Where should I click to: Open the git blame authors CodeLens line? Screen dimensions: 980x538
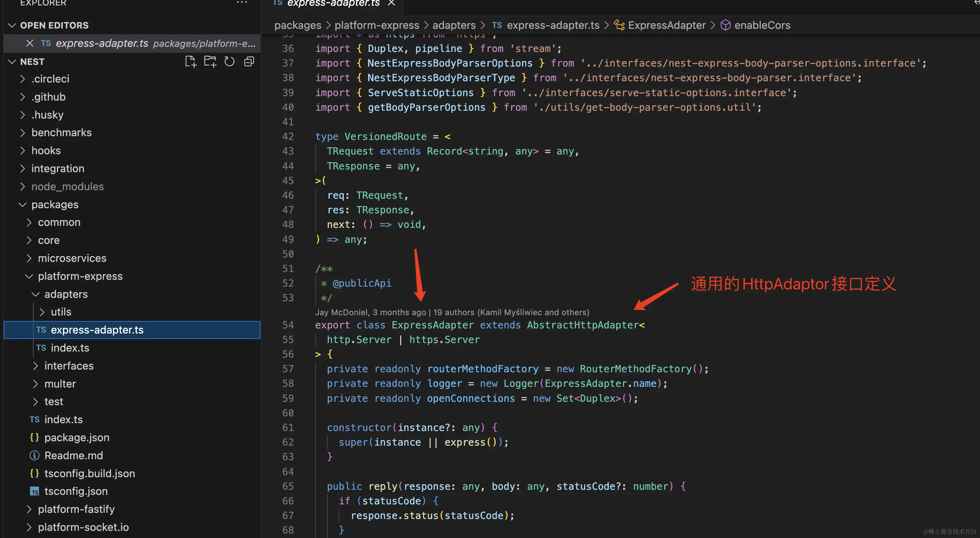pyautogui.click(x=452, y=312)
